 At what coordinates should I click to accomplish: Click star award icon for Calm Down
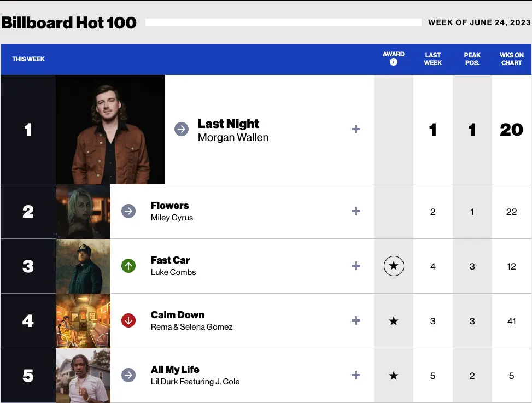[x=394, y=321]
